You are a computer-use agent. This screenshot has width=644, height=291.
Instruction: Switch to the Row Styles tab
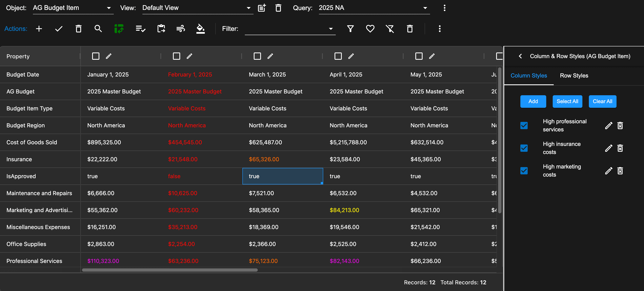click(x=574, y=75)
